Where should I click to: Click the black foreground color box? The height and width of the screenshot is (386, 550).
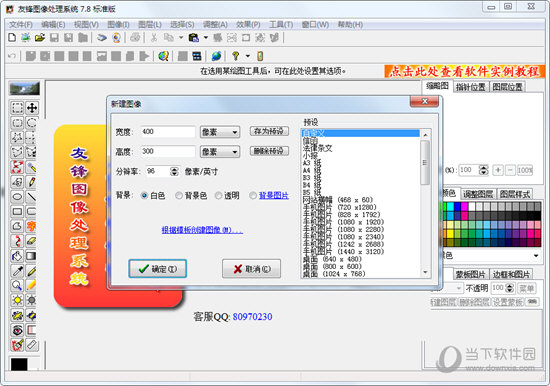pyautogui.click(x=19, y=364)
